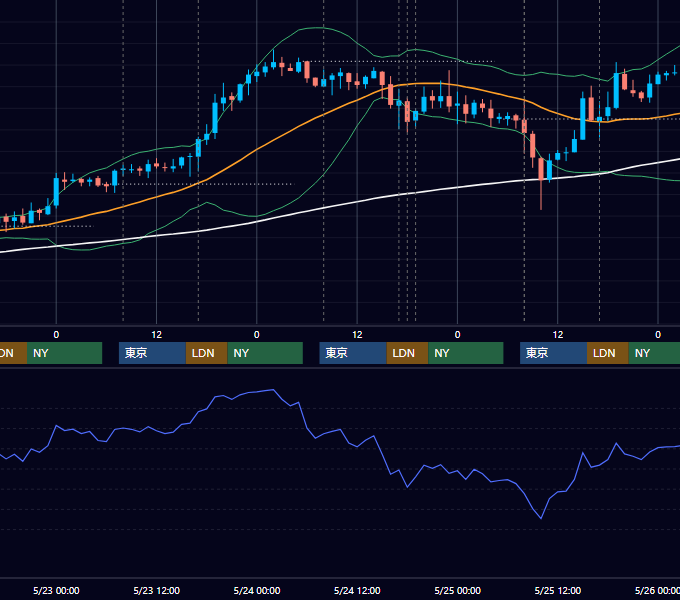Click the 5/23 00:00 date label
The height and width of the screenshot is (600, 680).
pos(56,590)
